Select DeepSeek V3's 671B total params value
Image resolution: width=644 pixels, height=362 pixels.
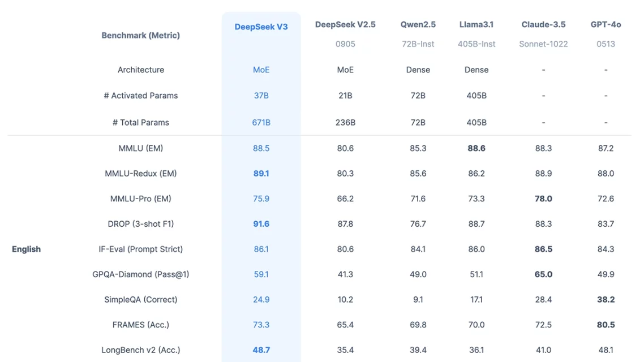261,122
